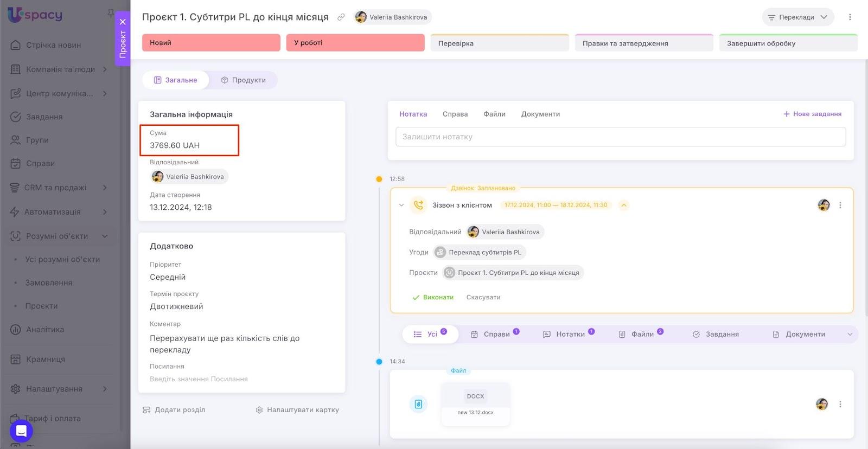Expand Налаштування submenu chevron

pyautogui.click(x=105, y=389)
